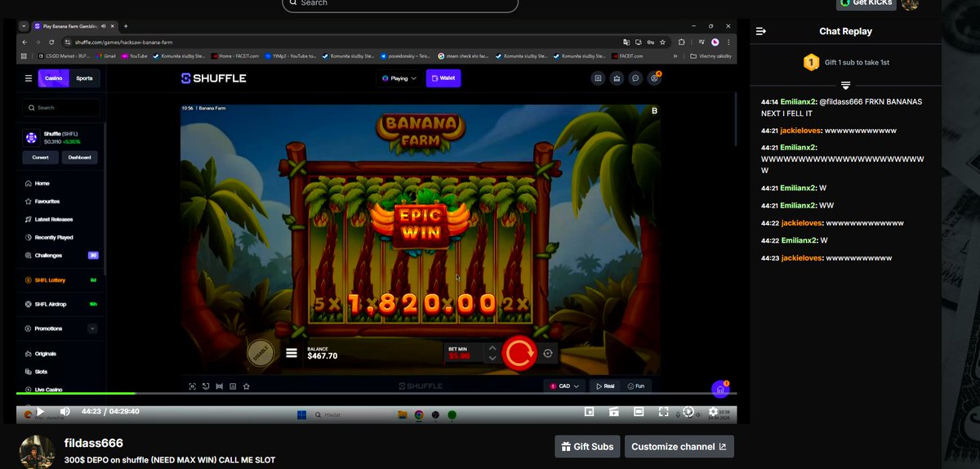Increase the bet with the up arrow

click(x=492, y=348)
